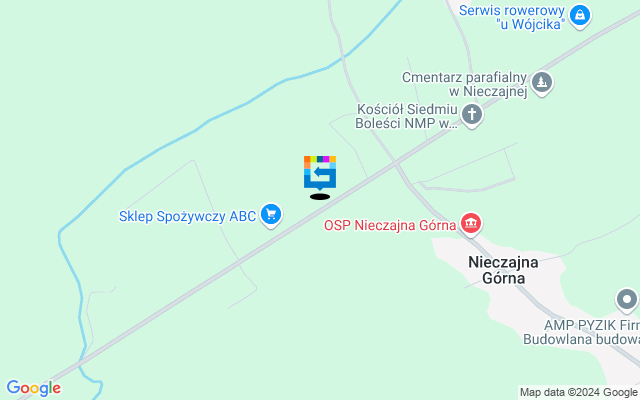Open the Google logo link
Image resolution: width=640 pixels, height=400 pixels.
pyautogui.click(x=33, y=388)
